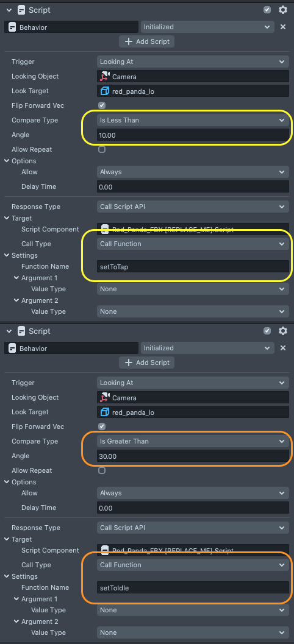Click the first Script component header icon

21,10
